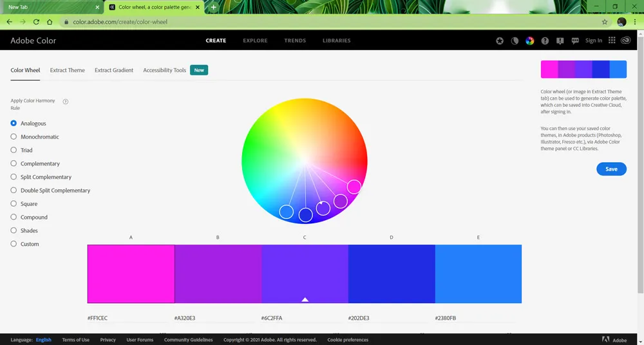Viewport: 644px width, 345px height.
Task: Bookmark this page with star icon
Action: (605, 22)
